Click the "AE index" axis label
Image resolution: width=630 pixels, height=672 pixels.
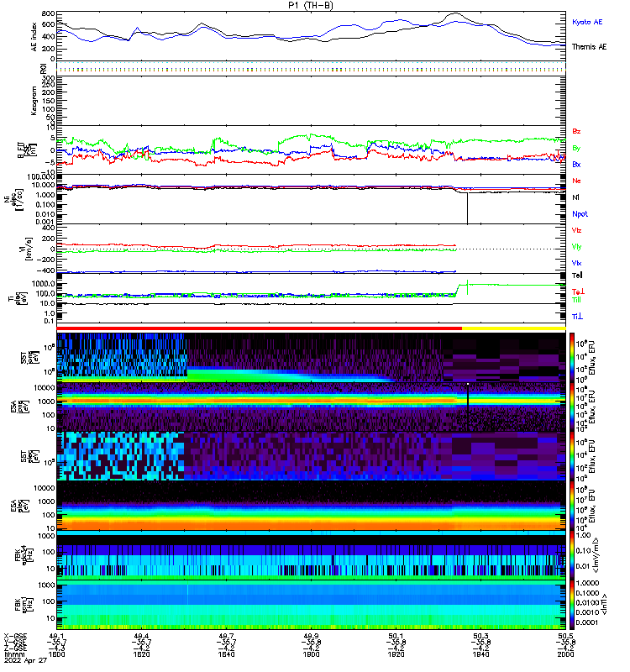tap(34, 36)
